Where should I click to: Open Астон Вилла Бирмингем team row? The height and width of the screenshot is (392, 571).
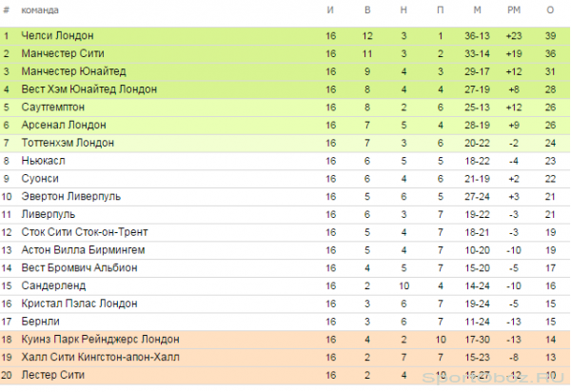tap(83, 249)
